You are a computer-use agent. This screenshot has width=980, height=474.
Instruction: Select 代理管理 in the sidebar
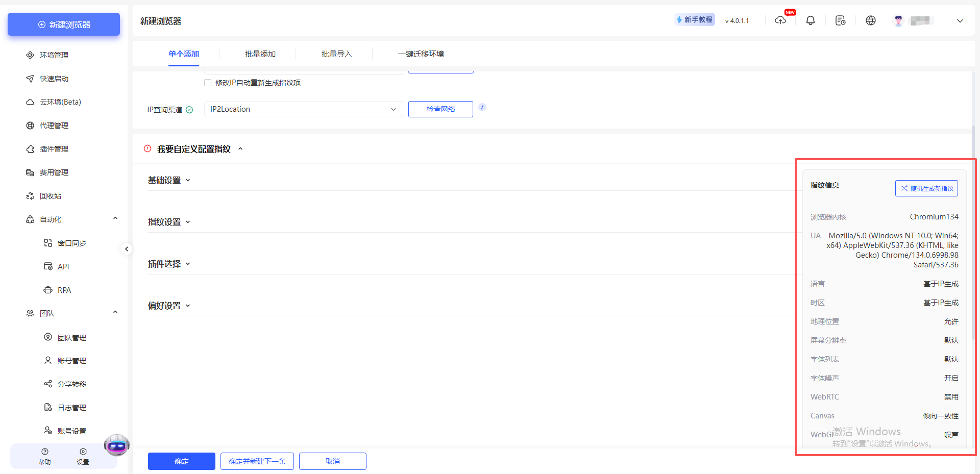click(x=54, y=125)
